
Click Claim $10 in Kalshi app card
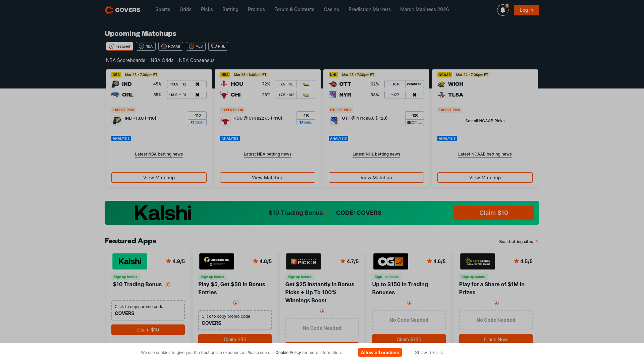click(x=148, y=330)
